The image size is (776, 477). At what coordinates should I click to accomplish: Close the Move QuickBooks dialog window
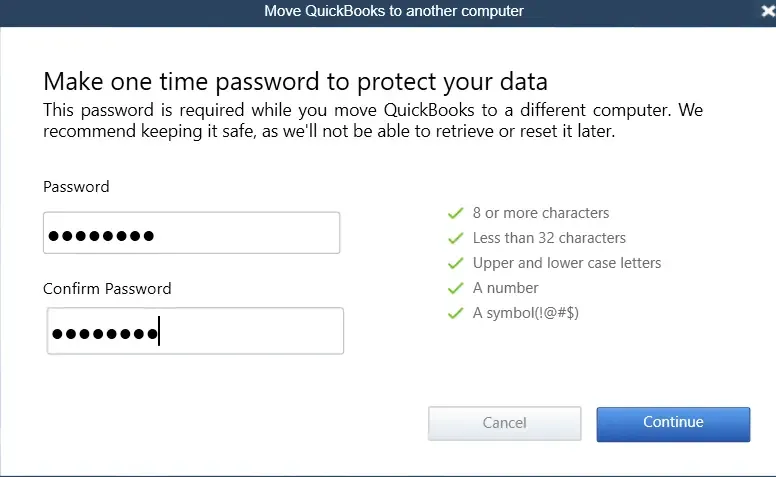(x=767, y=11)
